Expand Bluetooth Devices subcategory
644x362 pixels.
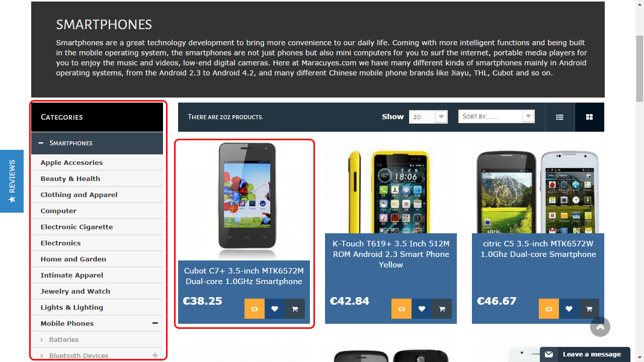(155, 355)
